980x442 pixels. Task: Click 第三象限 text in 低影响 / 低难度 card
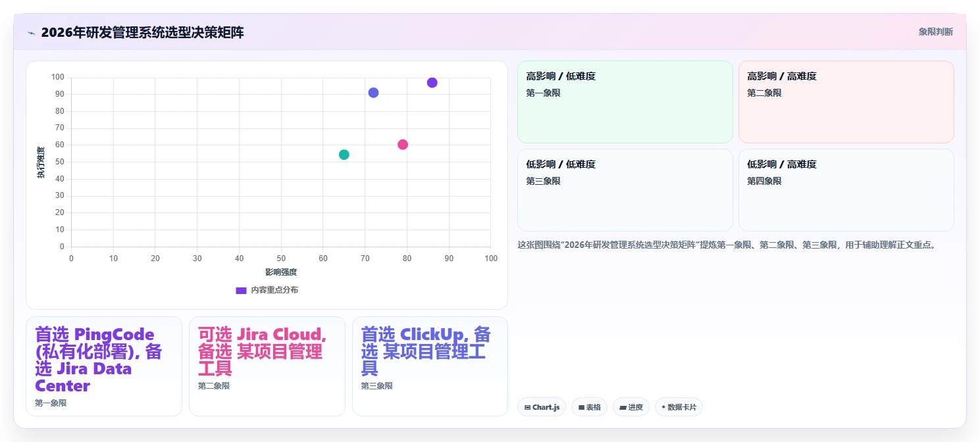tap(543, 181)
